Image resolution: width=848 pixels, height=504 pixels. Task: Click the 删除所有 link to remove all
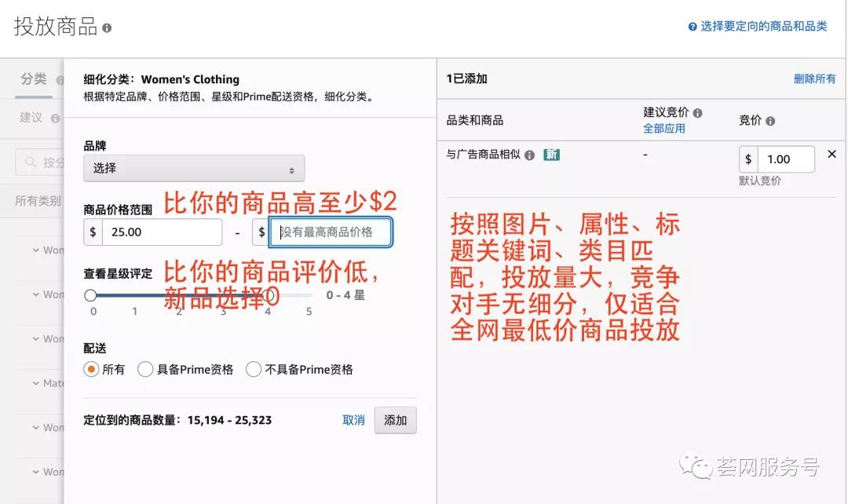point(814,79)
